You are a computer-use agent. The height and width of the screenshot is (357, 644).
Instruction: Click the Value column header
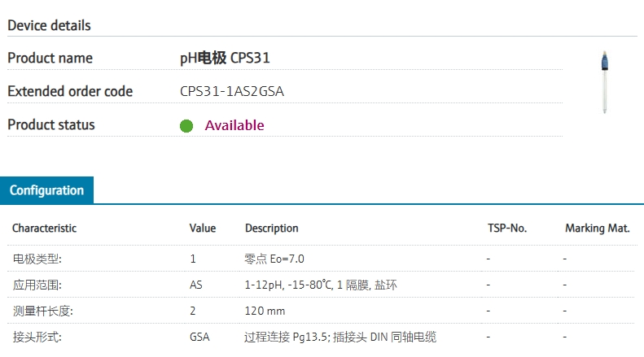point(203,229)
